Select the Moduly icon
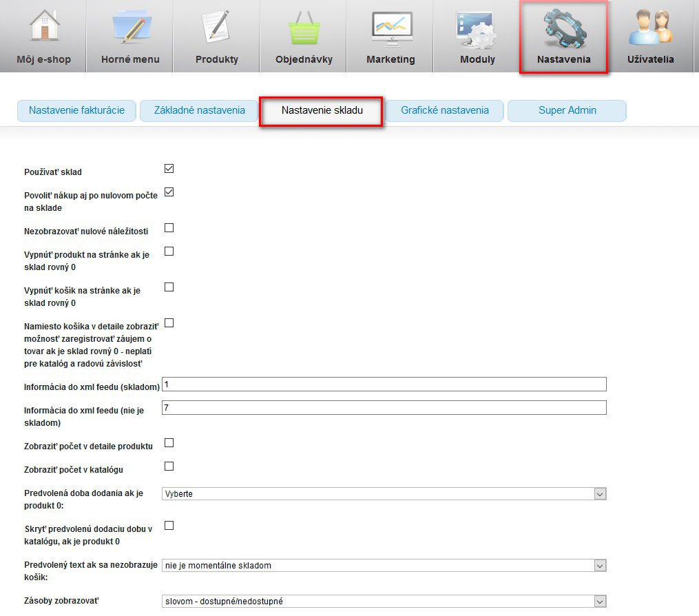699x616 pixels. click(477, 29)
